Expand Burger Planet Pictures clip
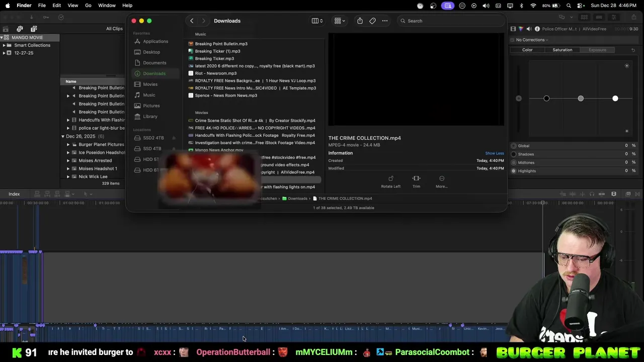Viewport: 644px width, 362px height. click(x=68, y=144)
